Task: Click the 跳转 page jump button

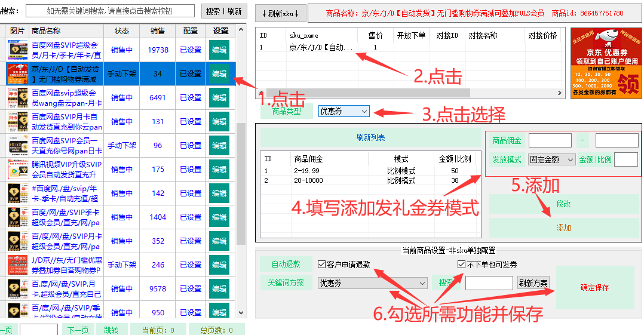Action: click(x=111, y=330)
